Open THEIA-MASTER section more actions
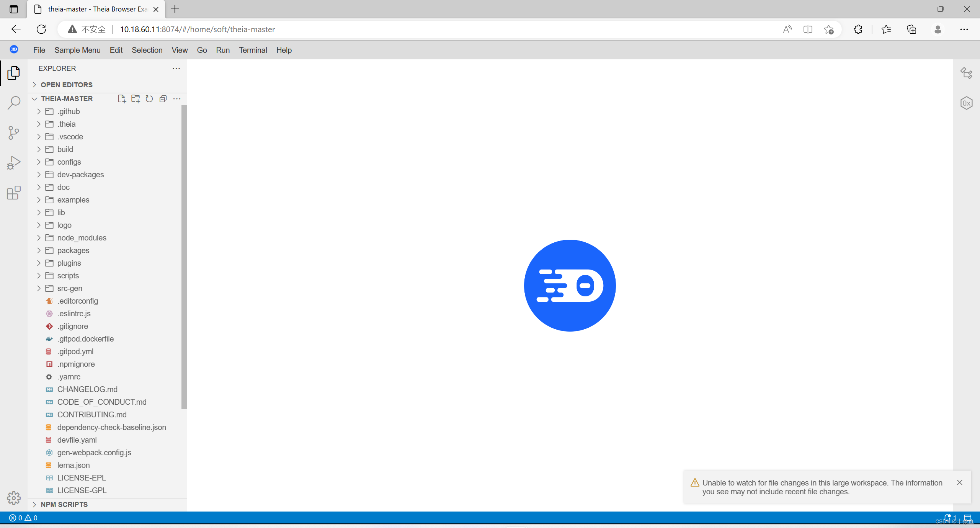Viewport: 980px width, 528px height. [177, 99]
